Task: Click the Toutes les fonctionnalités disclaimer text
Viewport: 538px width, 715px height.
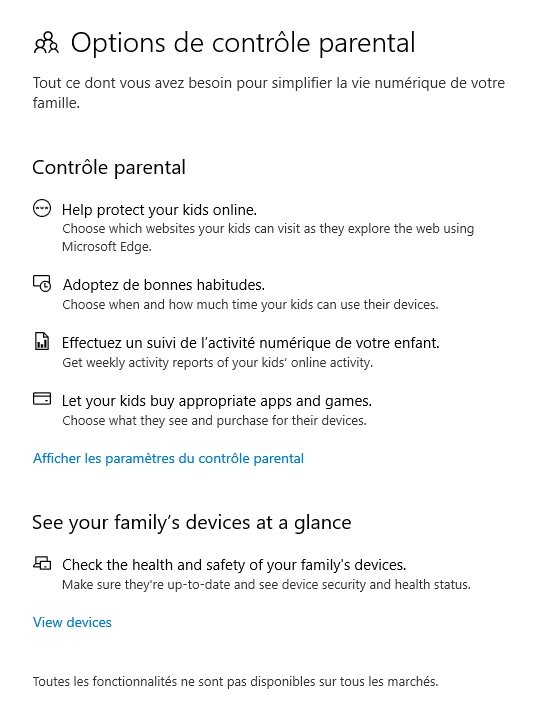Action: [x=235, y=682]
